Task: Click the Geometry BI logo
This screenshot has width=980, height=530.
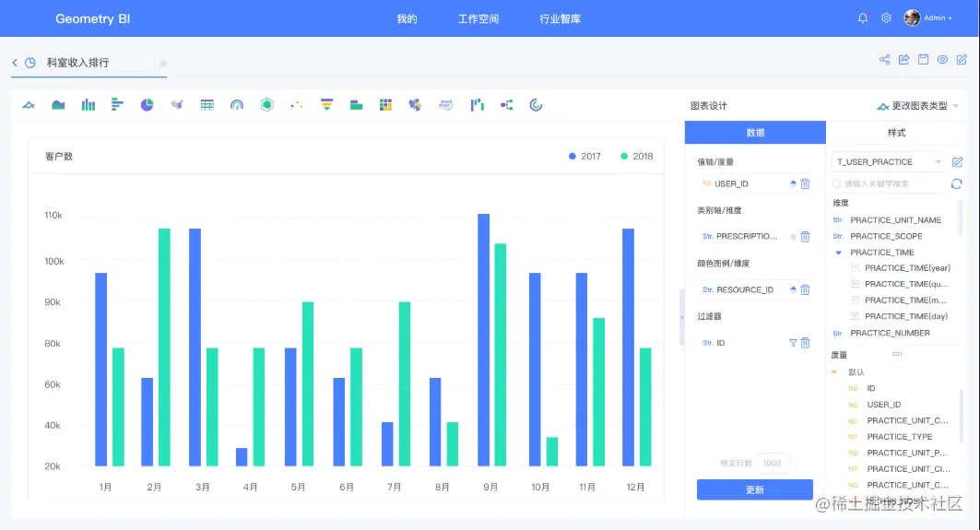Action: (92, 18)
